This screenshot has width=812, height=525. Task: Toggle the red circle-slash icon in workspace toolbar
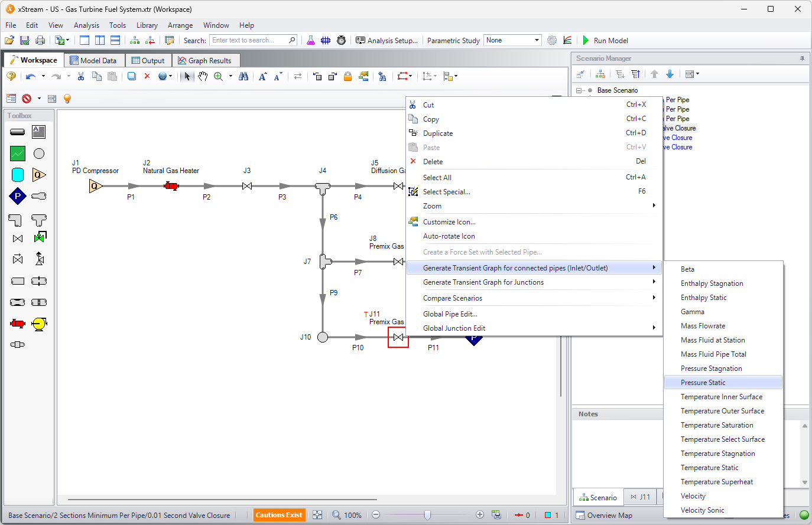pyautogui.click(x=27, y=99)
